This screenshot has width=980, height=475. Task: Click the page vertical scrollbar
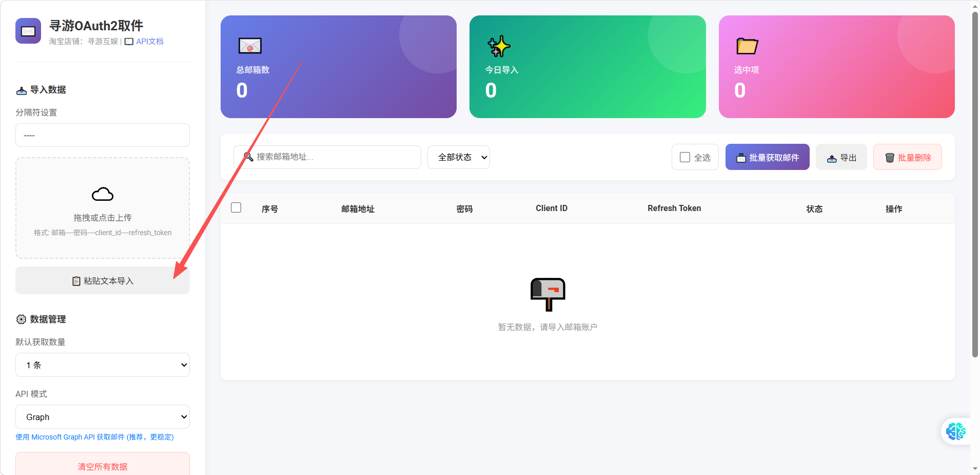(x=975, y=185)
